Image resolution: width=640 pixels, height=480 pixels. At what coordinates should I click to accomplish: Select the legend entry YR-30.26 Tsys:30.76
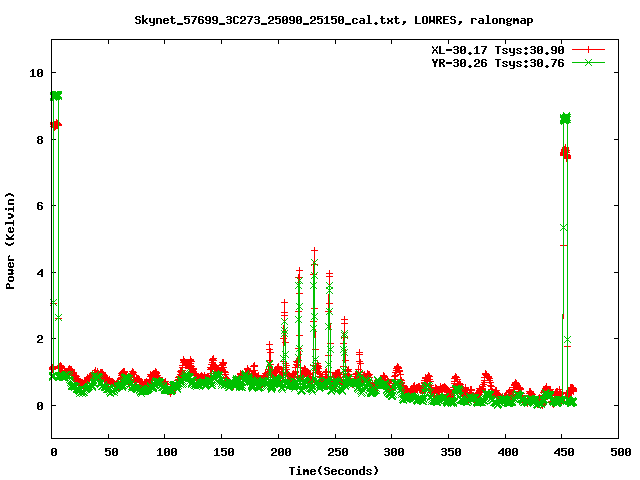tap(498, 63)
